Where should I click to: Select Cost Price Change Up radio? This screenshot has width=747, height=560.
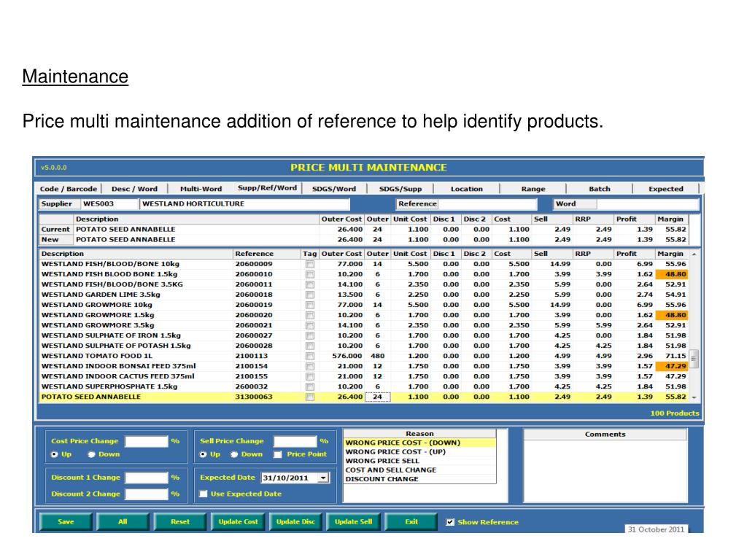tap(55, 454)
